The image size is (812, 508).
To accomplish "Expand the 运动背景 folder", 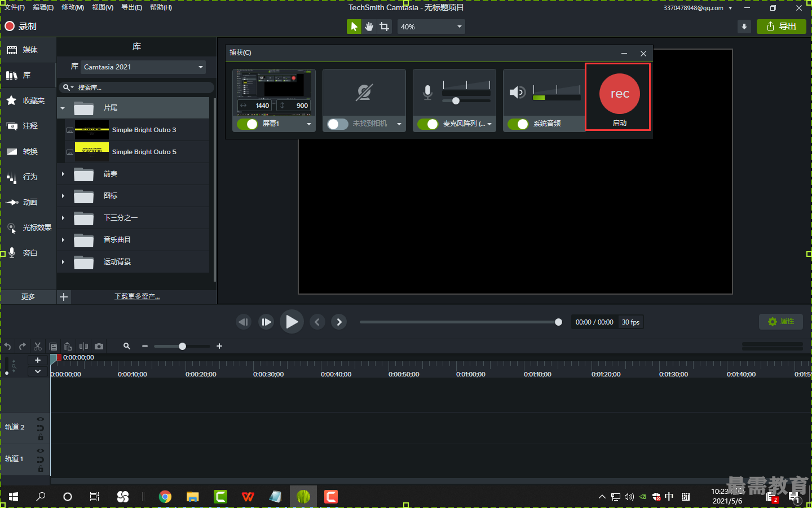I will point(63,262).
